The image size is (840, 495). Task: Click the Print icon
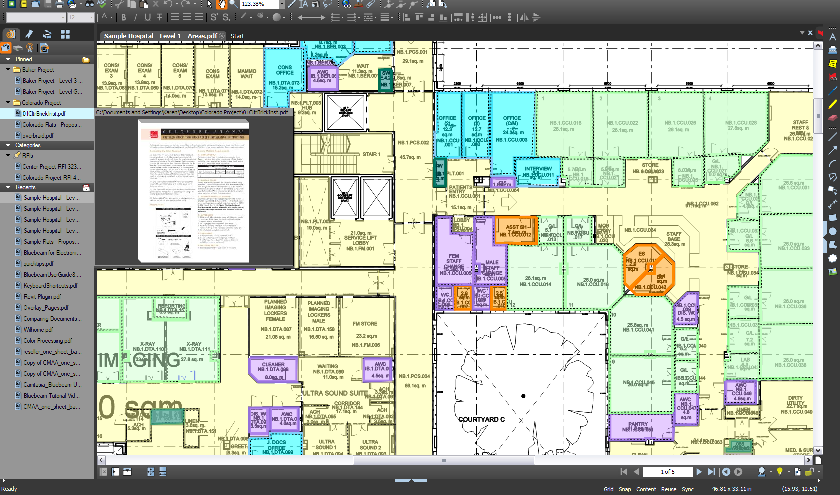click(x=59, y=4)
